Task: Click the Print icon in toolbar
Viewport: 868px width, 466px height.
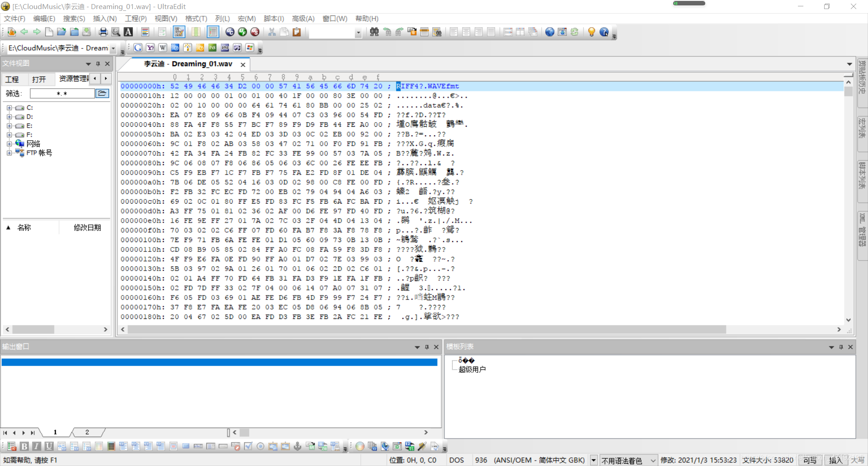Action: tap(103, 32)
